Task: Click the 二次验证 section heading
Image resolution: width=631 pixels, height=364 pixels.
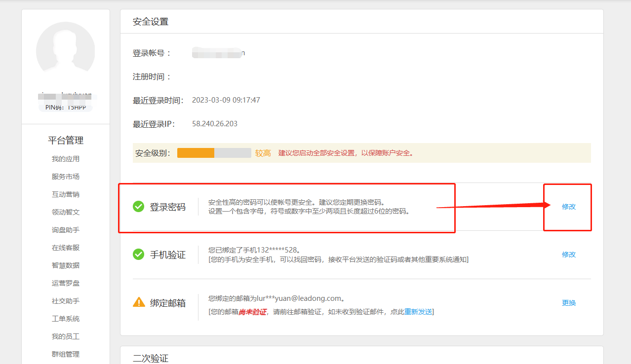Action: [x=150, y=359]
